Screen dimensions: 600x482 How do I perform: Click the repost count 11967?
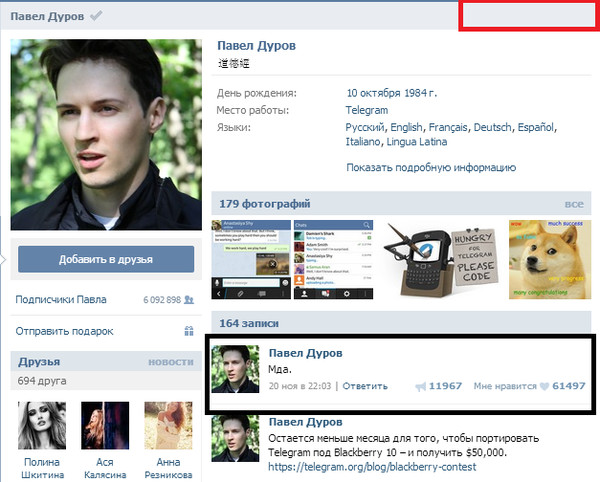[445, 386]
